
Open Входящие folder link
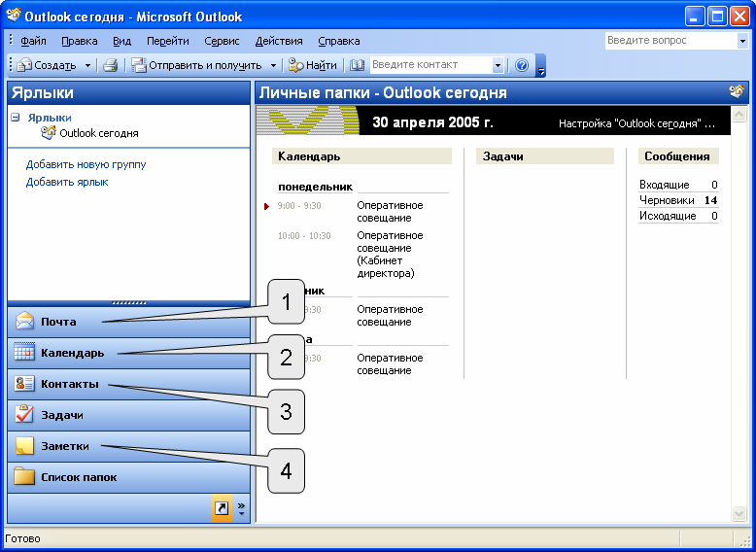point(665,185)
